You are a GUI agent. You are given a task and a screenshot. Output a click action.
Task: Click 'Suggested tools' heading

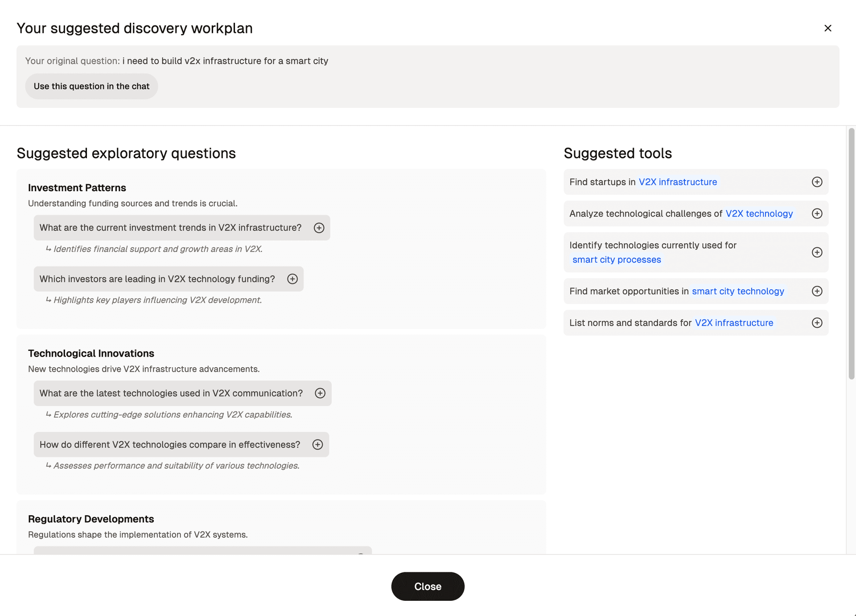pyautogui.click(x=617, y=153)
